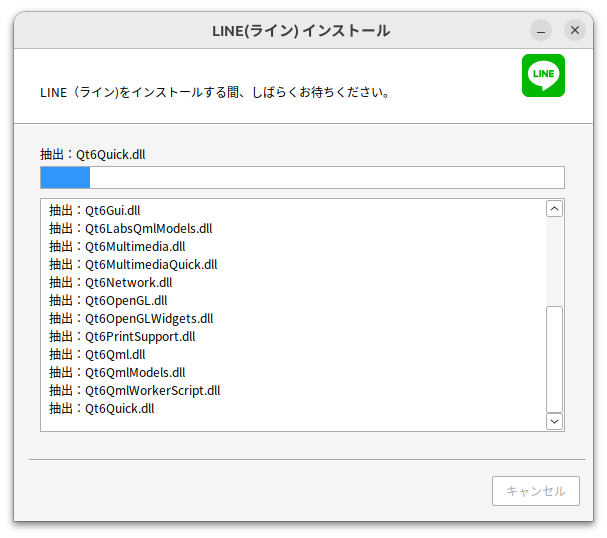The height and width of the screenshot is (538, 607).
Task: Select the 抽出：Qt6LabsQmlModels.dll log line
Action: click(x=130, y=229)
